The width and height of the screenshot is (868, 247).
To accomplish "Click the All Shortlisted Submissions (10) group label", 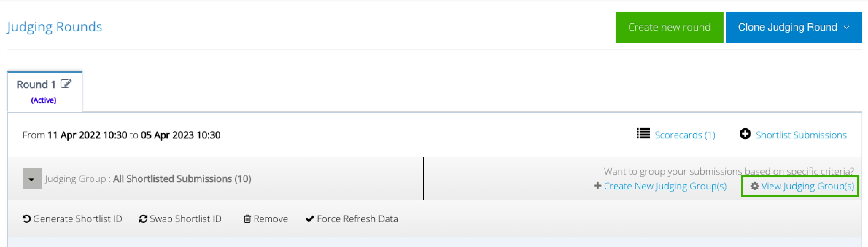I will coord(182,179).
